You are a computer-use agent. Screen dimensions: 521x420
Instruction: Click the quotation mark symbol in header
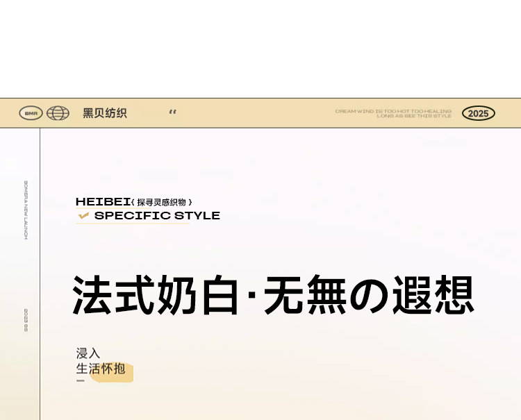point(173,112)
